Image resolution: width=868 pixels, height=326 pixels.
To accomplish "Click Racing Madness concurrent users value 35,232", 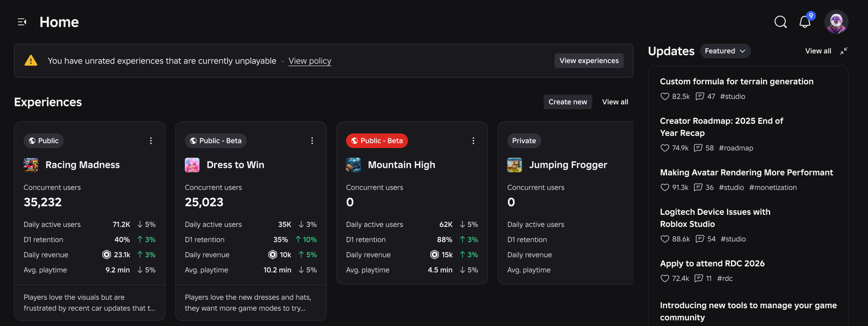I will [43, 202].
